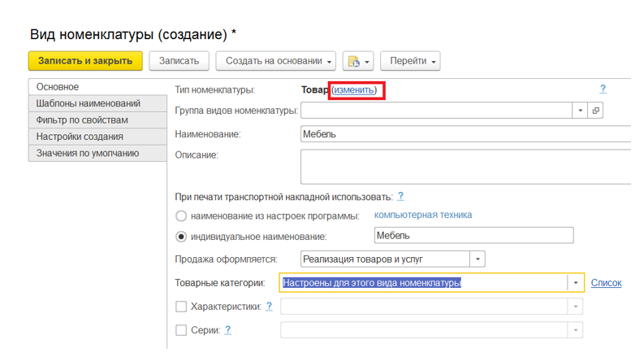This screenshot has width=644, height=357.
Task: Select radio наименование из настроек программы
Action: click(181, 216)
